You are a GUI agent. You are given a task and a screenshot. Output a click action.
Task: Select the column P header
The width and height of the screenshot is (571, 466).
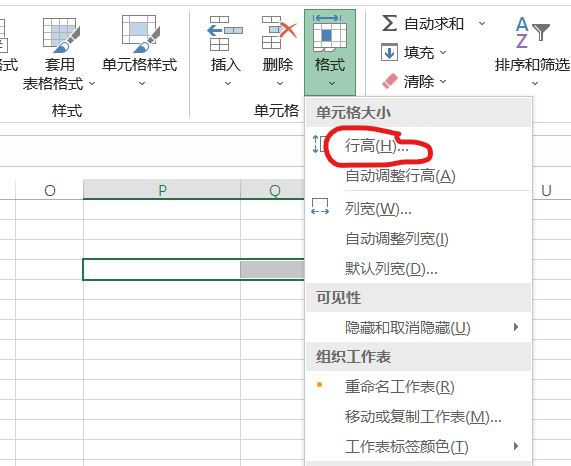click(x=162, y=190)
